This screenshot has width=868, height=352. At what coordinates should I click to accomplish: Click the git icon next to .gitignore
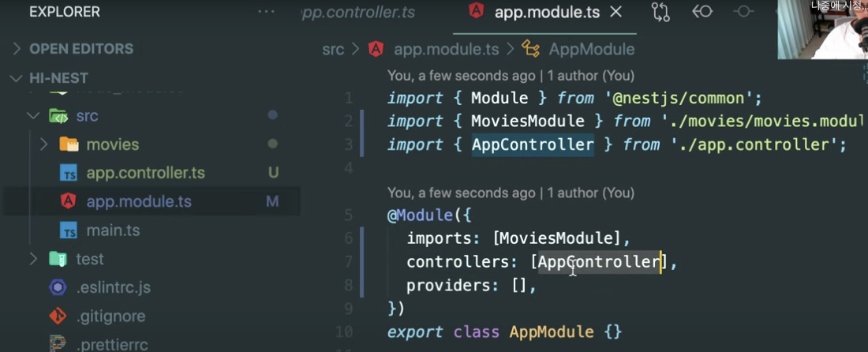(58, 316)
